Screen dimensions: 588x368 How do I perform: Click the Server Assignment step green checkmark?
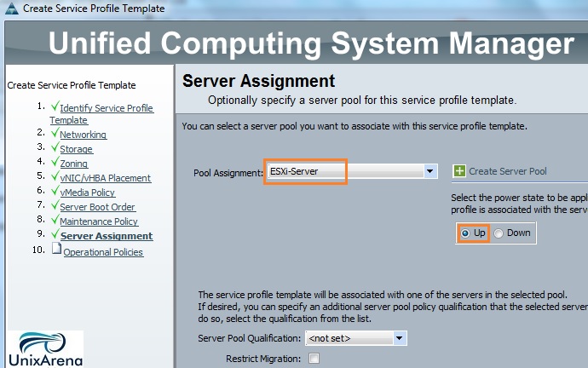coord(55,234)
